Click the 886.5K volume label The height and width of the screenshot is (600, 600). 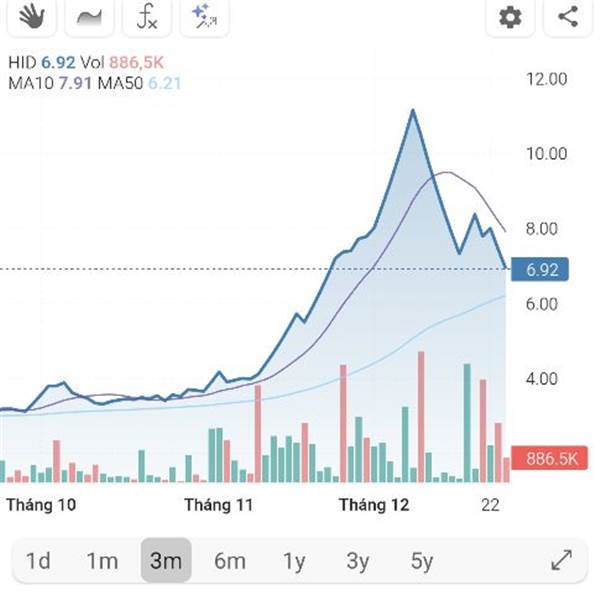point(546,459)
